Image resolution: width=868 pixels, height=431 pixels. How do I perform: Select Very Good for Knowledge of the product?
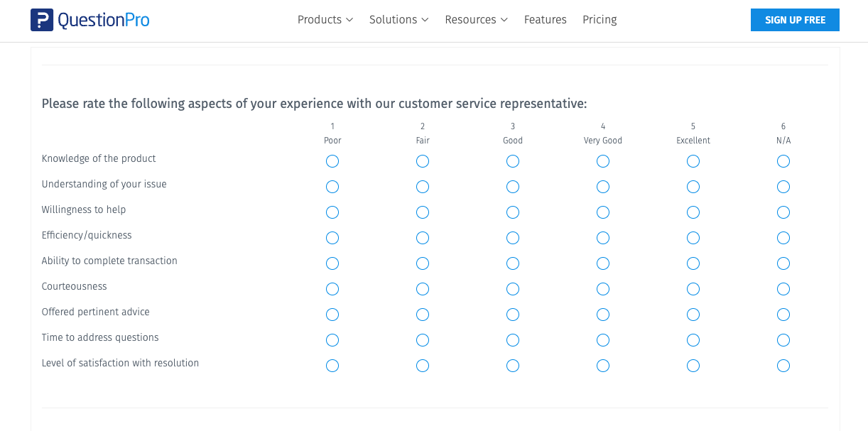pyautogui.click(x=603, y=161)
